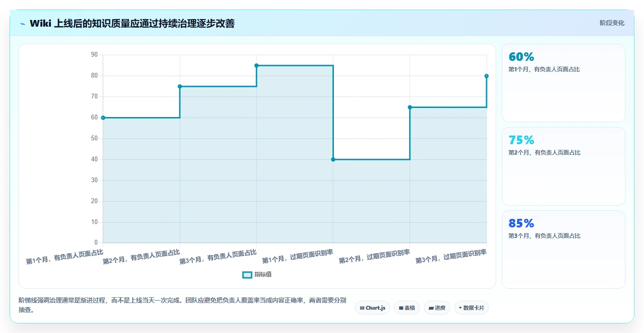Click the 60% data card value

[x=521, y=57]
